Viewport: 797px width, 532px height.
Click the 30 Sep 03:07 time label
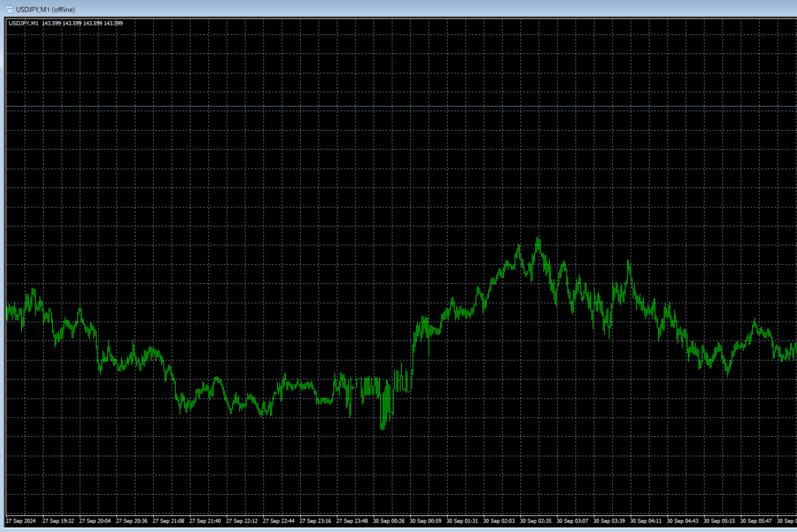point(573,521)
